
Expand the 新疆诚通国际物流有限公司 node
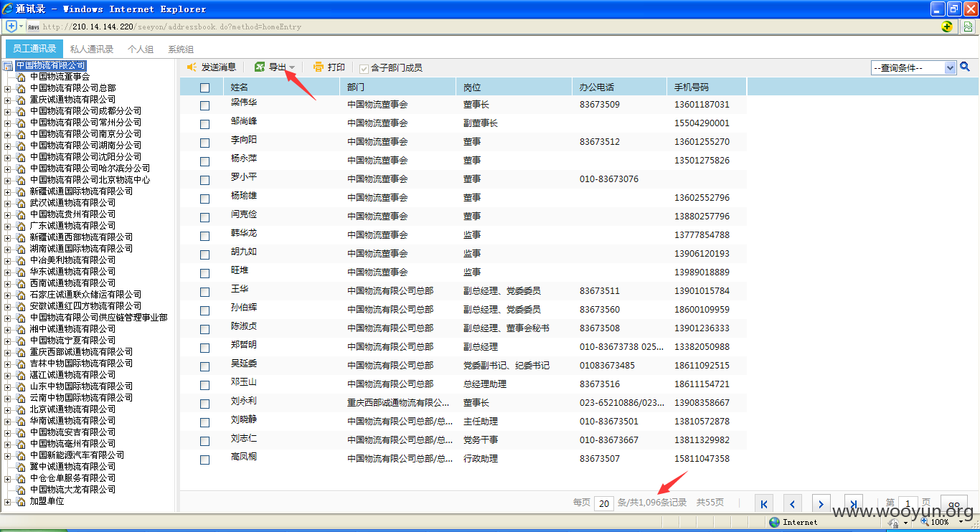(8, 191)
